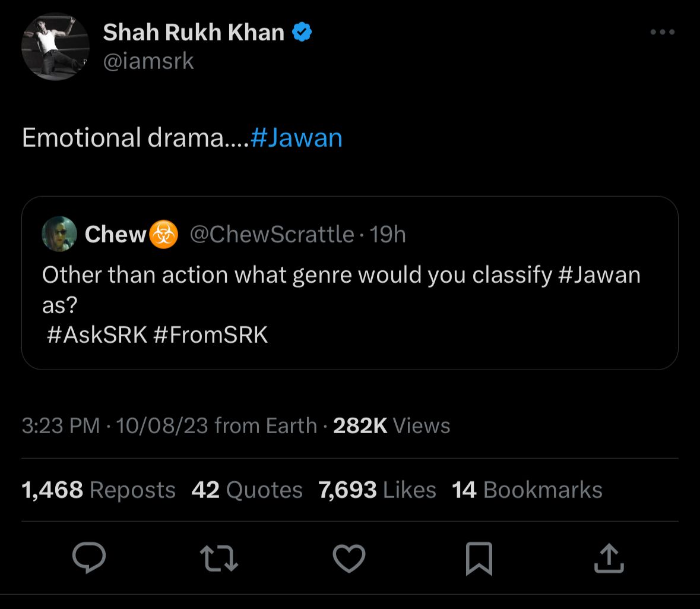Like the post with heart icon
The width and height of the screenshot is (700, 609).
pyautogui.click(x=349, y=558)
